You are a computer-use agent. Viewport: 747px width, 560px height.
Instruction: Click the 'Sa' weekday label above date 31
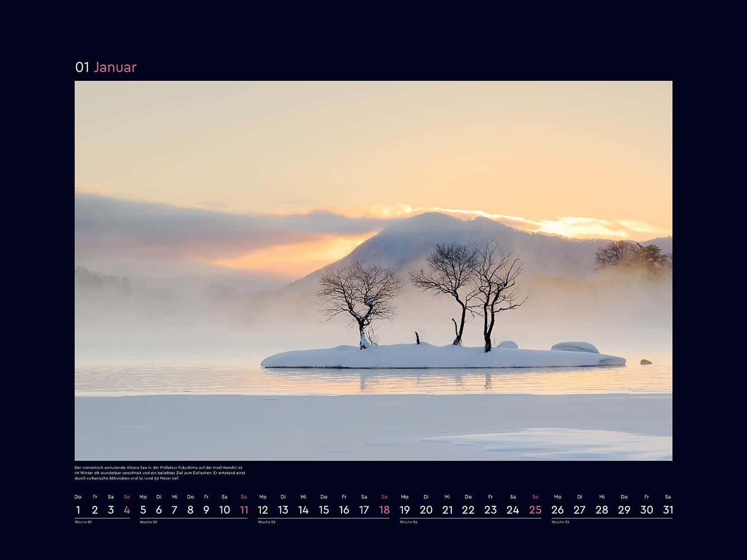(x=668, y=497)
